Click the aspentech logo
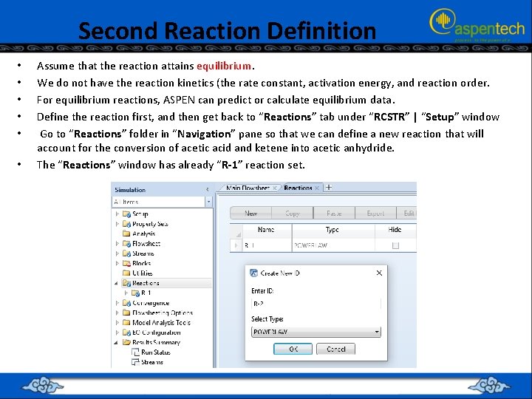 tap(477, 24)
